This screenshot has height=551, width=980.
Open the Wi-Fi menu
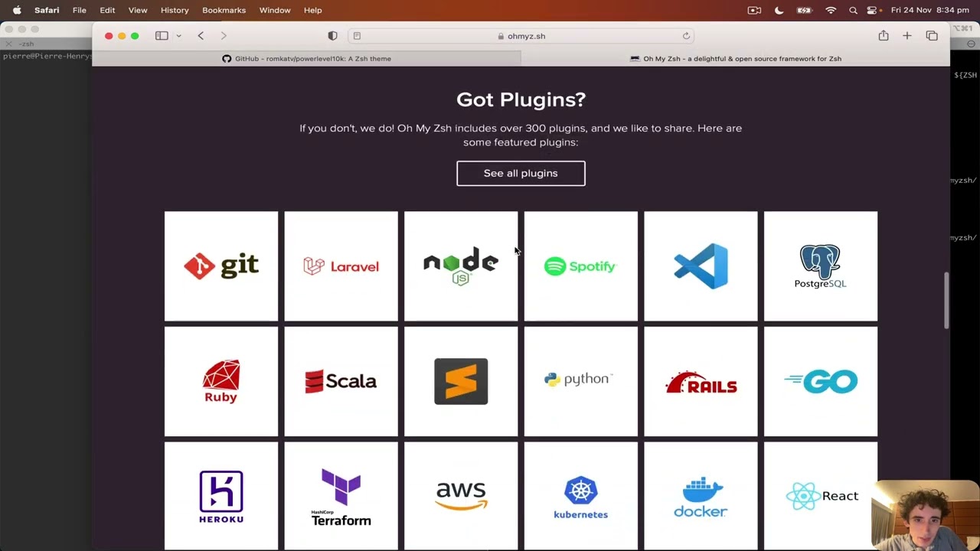tap(831, 10)
